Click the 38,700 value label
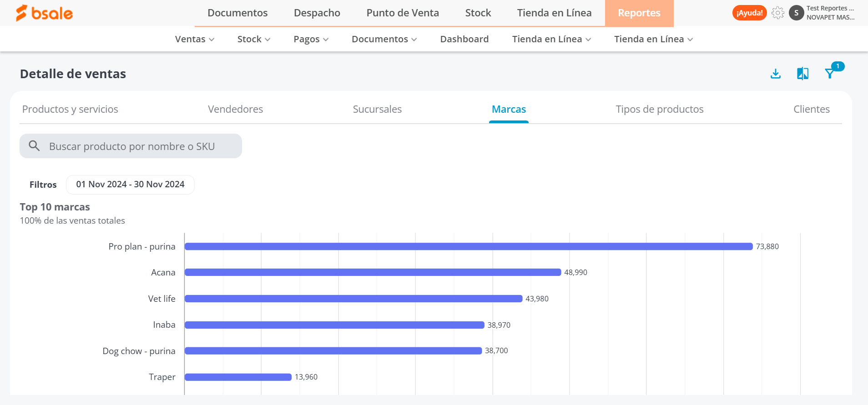Viewport: 868px width, 405px height. click(x=496, y=350)
